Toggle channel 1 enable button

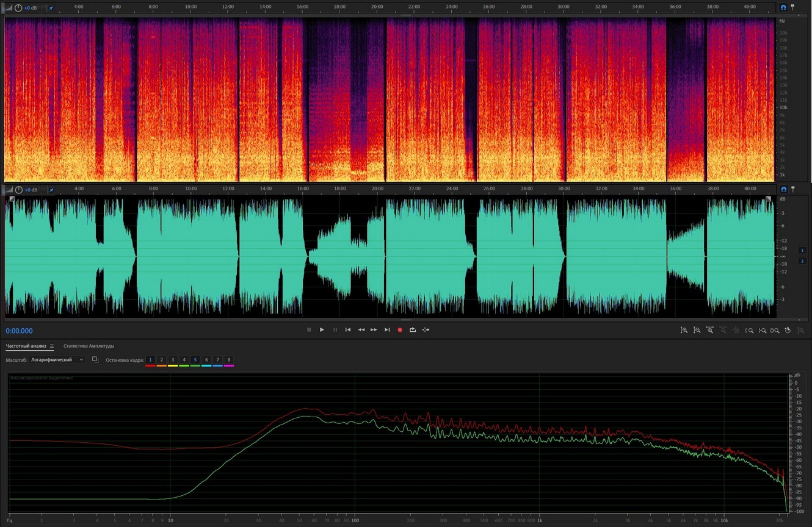coord(802,251)
